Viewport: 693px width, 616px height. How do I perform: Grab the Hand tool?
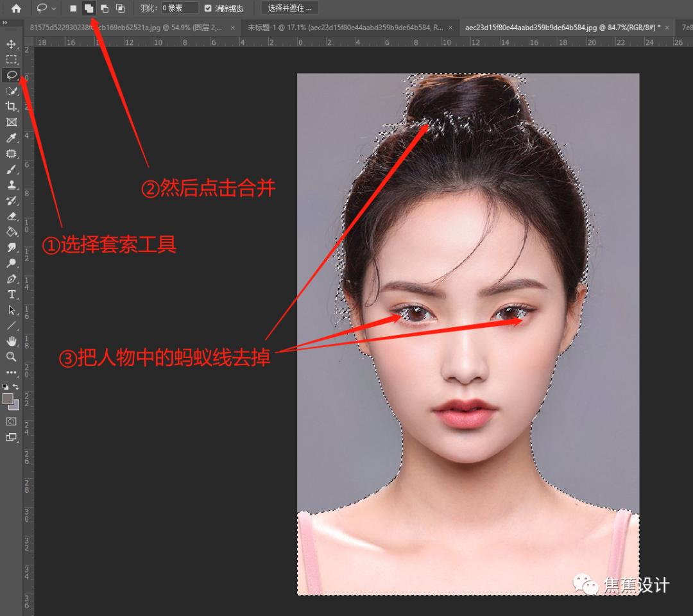[12, 341]
